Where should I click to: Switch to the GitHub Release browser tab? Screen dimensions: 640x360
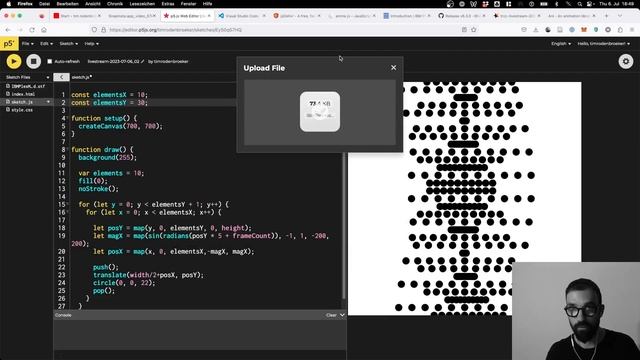(462, 16)
